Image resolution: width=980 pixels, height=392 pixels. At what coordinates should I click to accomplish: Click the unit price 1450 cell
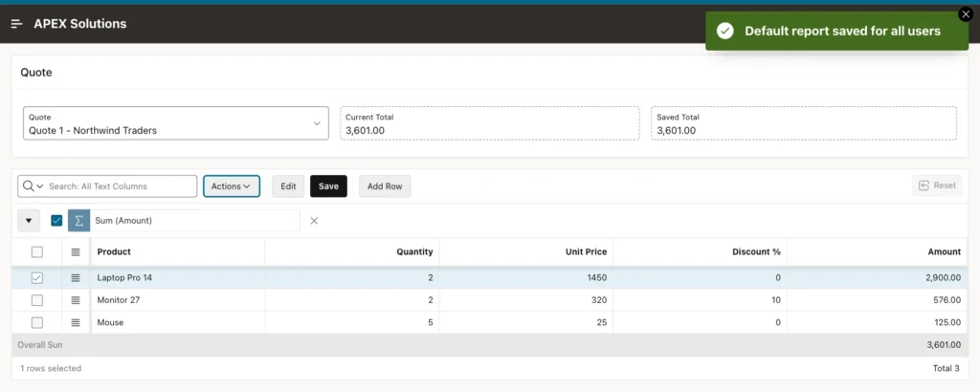[x=526, y=278]
